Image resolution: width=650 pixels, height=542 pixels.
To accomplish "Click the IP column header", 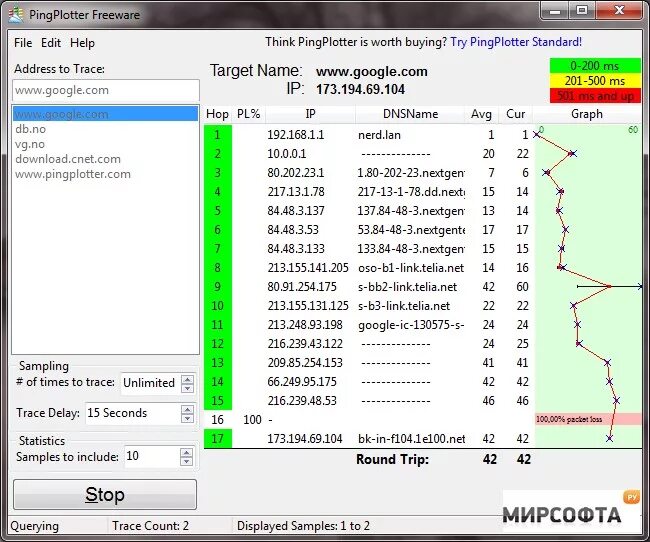I will point(310,114).
